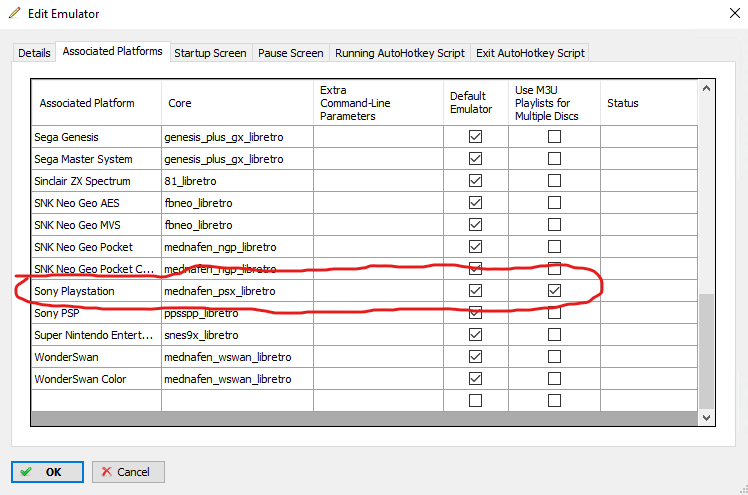Viewport: 748px width, 495px height.
Task: Enable M3U playlists for WonderSwan Color
Action: [554, 379]
